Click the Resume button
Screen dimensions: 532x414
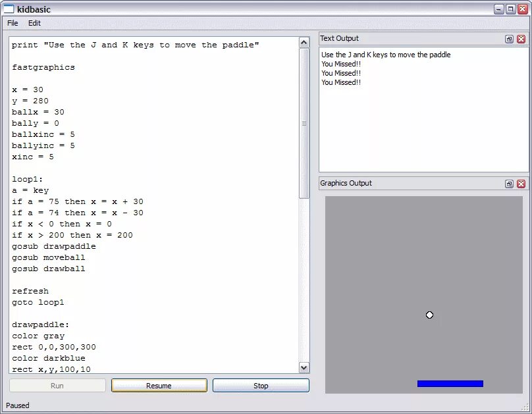click(159, 386)
